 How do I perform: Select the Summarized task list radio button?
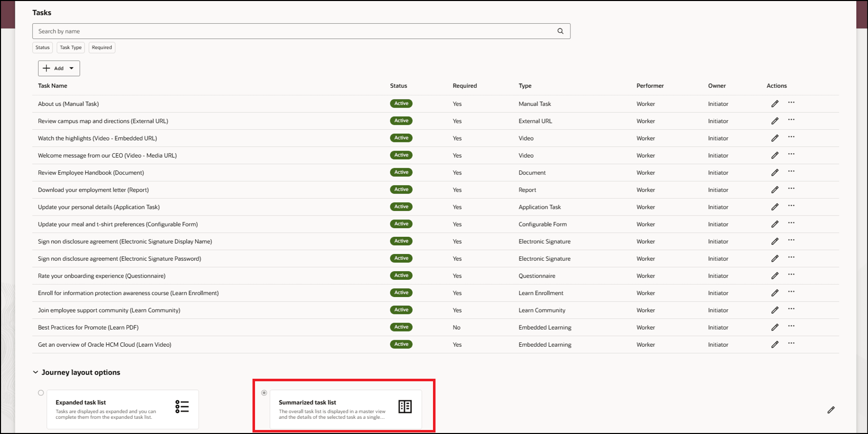[264, 393]
